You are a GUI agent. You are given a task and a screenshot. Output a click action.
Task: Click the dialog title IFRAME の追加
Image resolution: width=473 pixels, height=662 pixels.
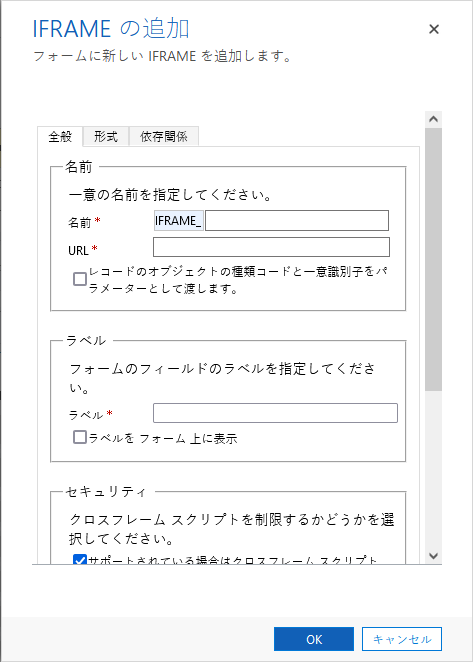(111, 29)
